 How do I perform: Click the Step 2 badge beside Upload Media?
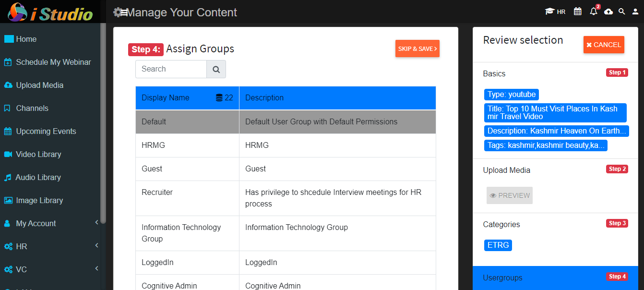[617, 169]
